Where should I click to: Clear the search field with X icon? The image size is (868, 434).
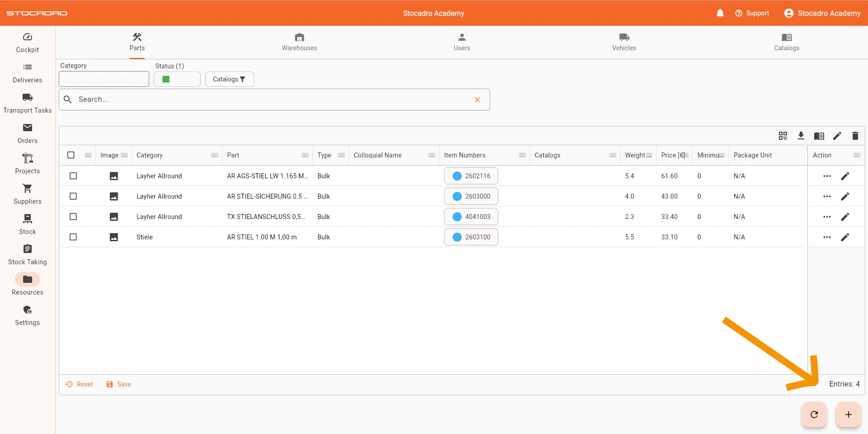point(477,100)
